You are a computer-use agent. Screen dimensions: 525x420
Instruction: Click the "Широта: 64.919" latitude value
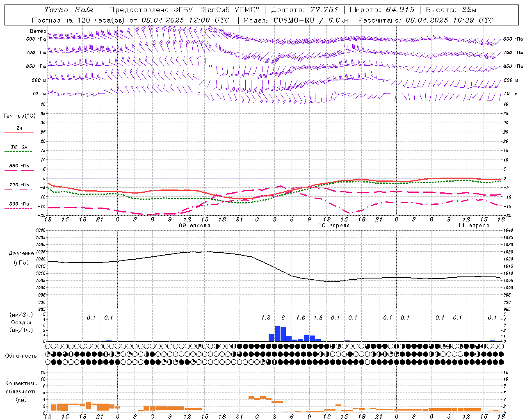382,10
